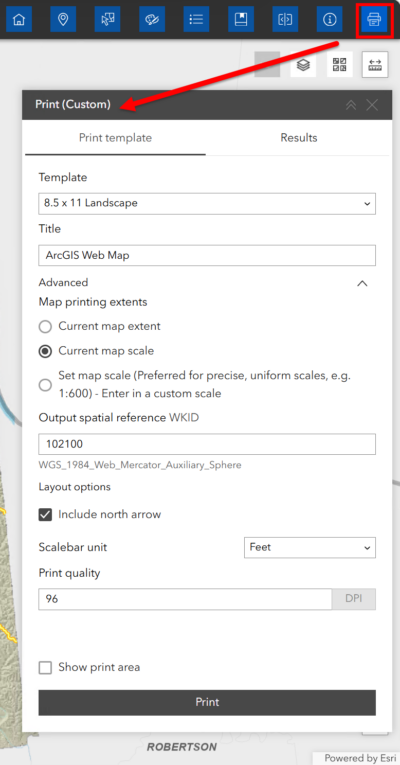This screenshot has height=765, width=400.
Task: Select Current map scale radio option
Action: (x=45, y=351)
